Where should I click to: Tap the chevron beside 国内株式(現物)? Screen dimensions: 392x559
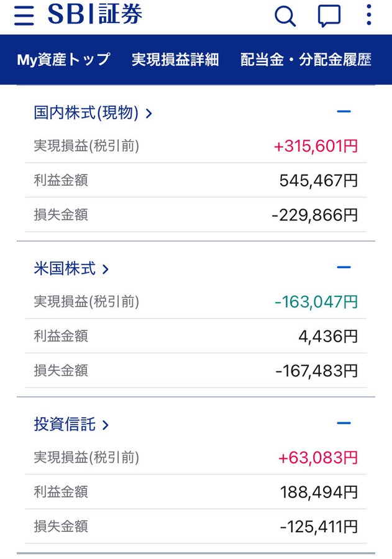pos(148,114)
